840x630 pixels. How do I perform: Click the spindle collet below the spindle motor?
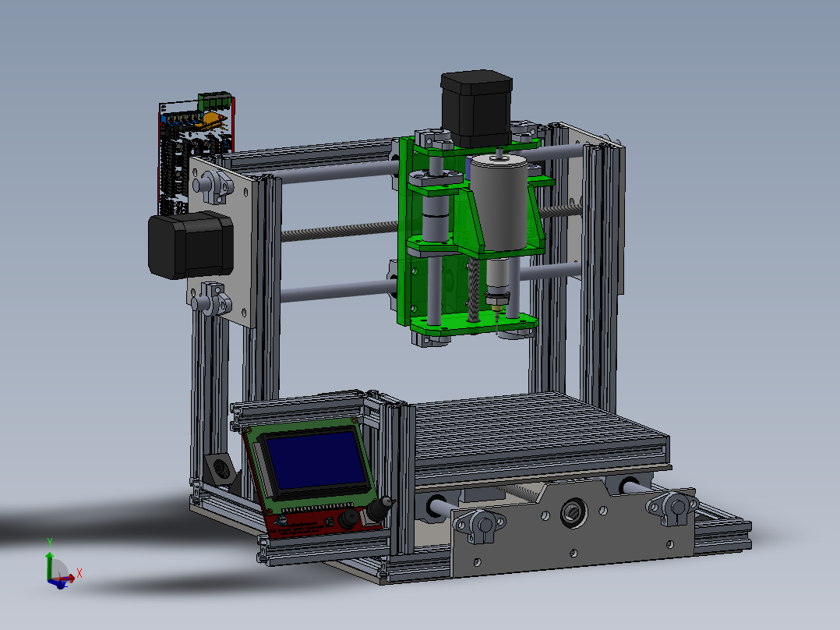coord(498,302)
